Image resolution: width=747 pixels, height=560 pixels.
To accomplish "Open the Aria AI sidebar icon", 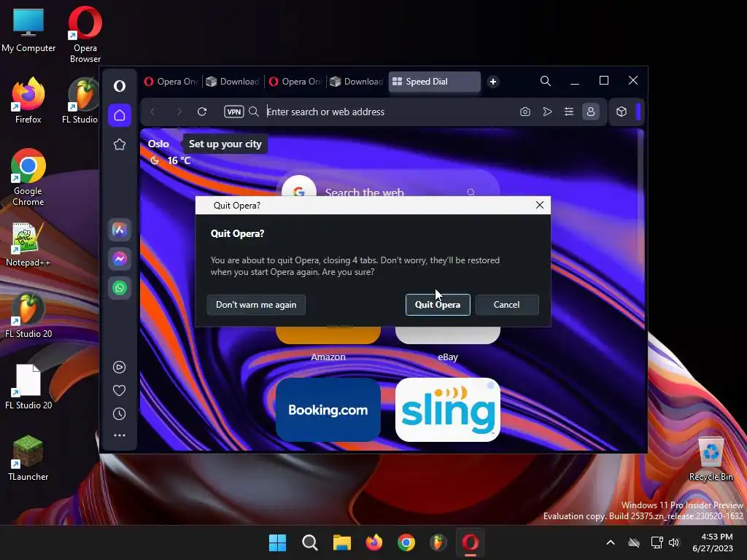I will coord(120,230).
